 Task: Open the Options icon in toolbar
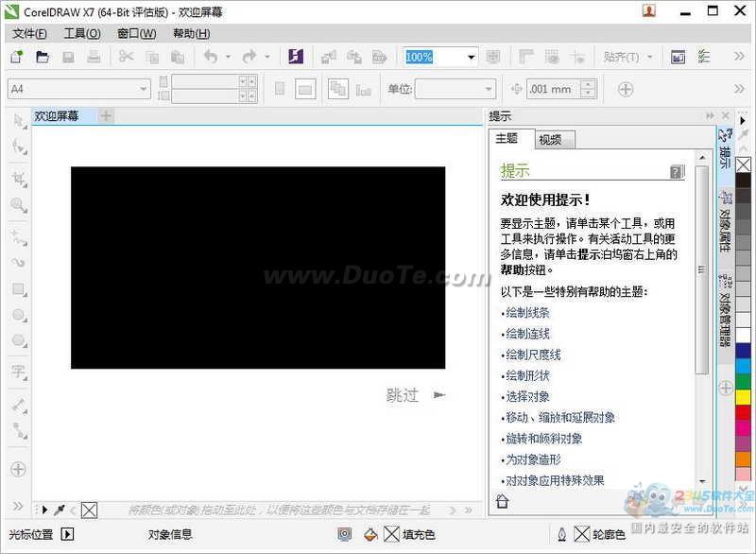pos(704,57)
